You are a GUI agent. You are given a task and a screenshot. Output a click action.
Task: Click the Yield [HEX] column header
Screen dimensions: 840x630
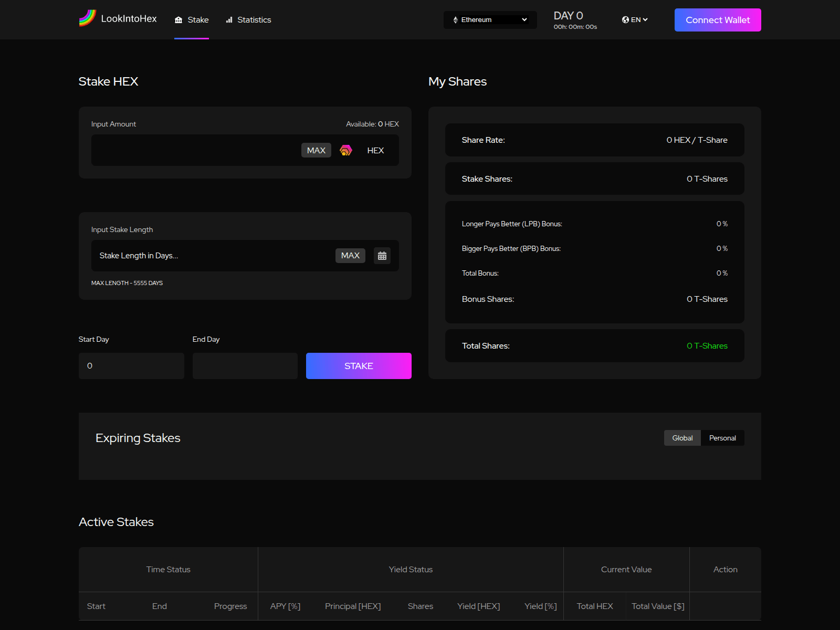pos(478,606)
